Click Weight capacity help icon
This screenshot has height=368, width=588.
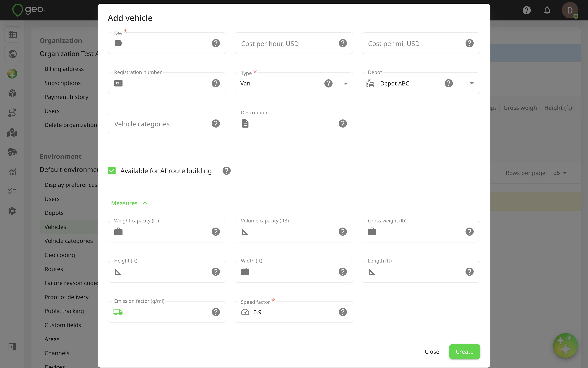pyautogui.click(x=216, y=232)
